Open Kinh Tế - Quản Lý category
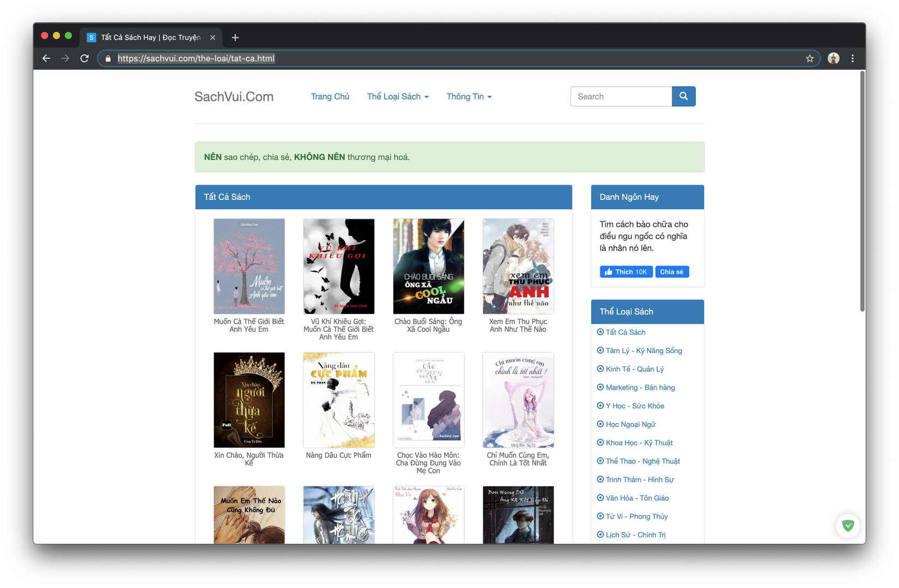Screen dimensions: 899x588 (x=635, y=369)
